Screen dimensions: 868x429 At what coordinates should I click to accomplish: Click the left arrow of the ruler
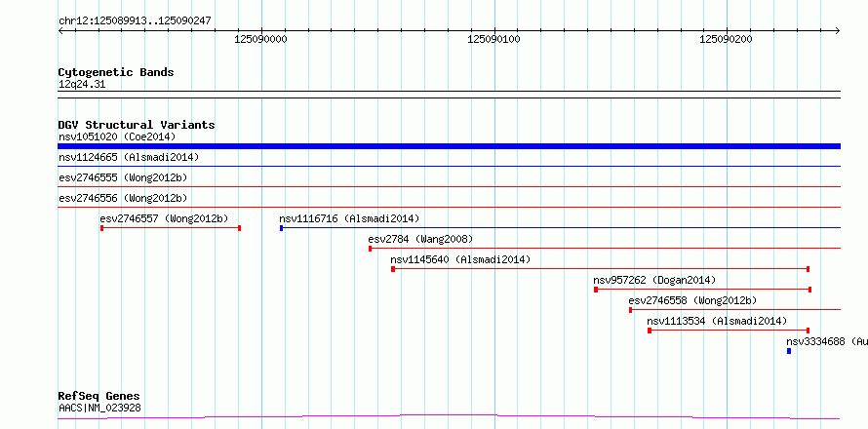coord(60,31)
